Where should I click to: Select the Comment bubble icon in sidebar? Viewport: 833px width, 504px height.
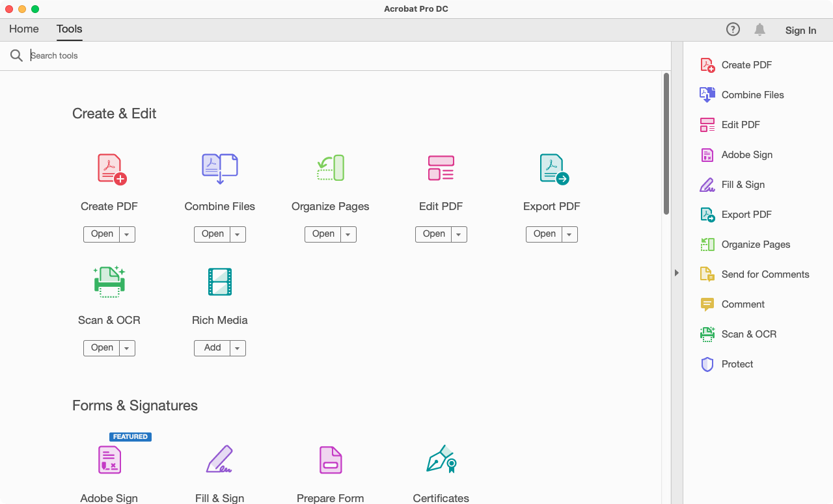pos(707,304)
